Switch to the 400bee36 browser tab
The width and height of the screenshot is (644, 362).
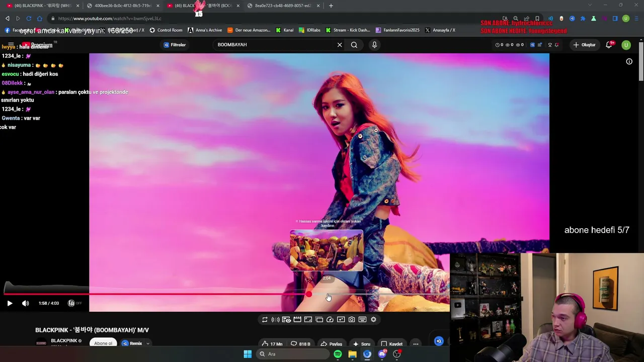[x=123, y=6]
